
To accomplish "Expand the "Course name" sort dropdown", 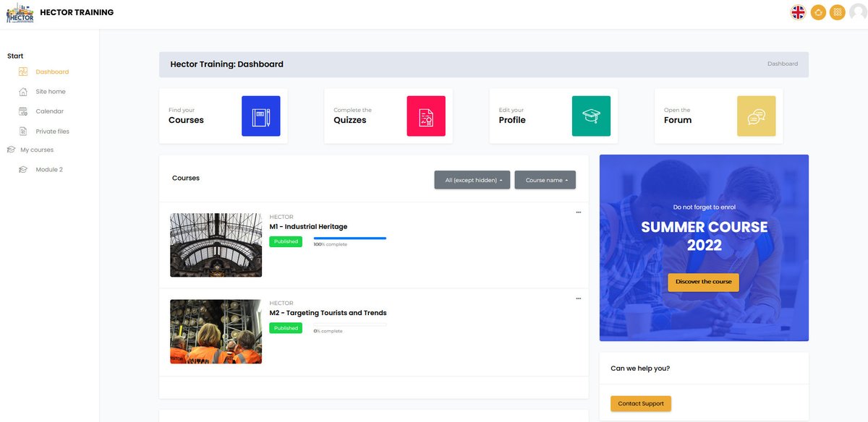I will tap(545, 180).
